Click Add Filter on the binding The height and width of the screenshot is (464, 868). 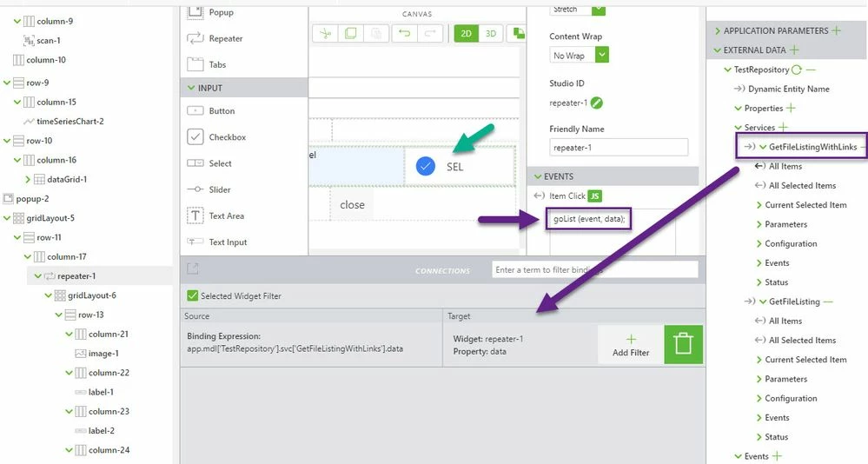pyautogui.click(x=631, y=345)
